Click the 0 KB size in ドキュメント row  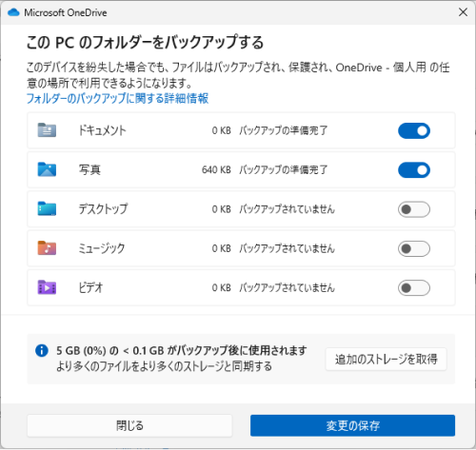[222, 130]
